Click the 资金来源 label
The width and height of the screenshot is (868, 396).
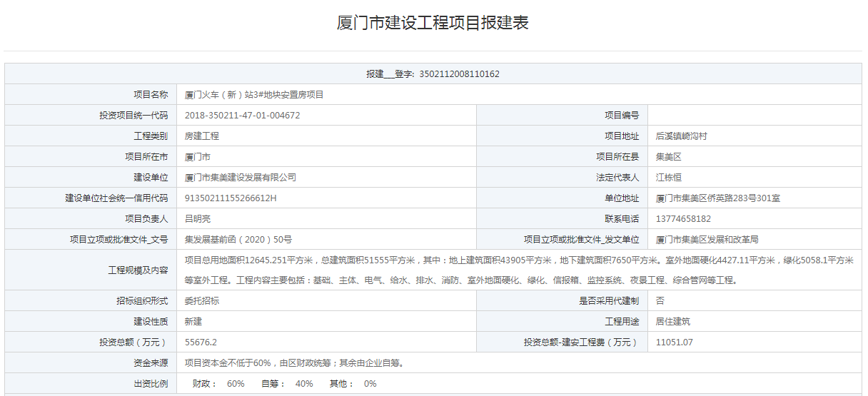click(151, 363)
